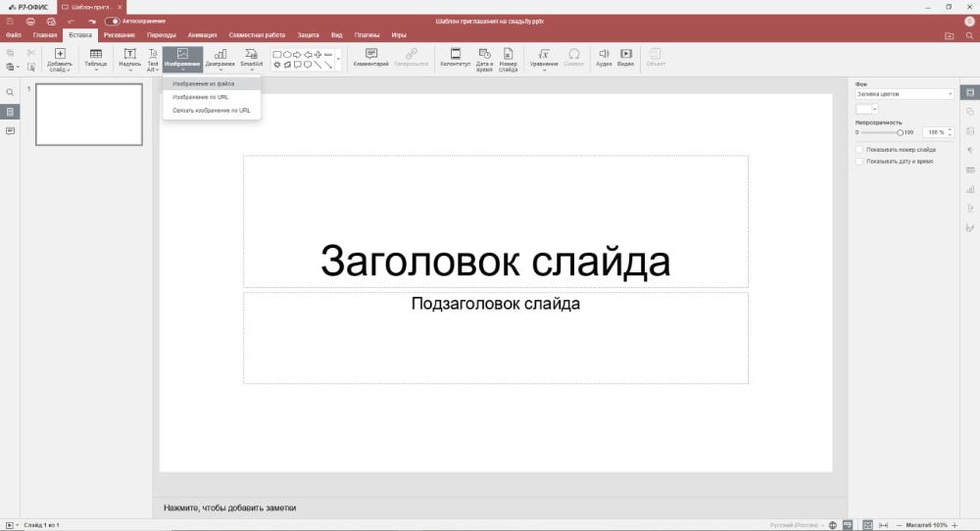Open the background fill color swatch
Screen dimensions: 980x531
tap(865, 109)
